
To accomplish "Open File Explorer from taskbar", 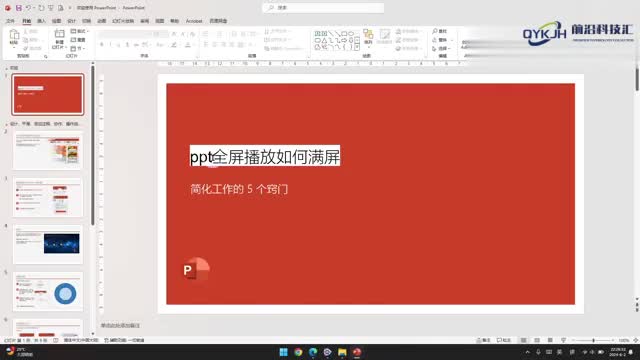I will pyautogui.click(x=342, y=352).
